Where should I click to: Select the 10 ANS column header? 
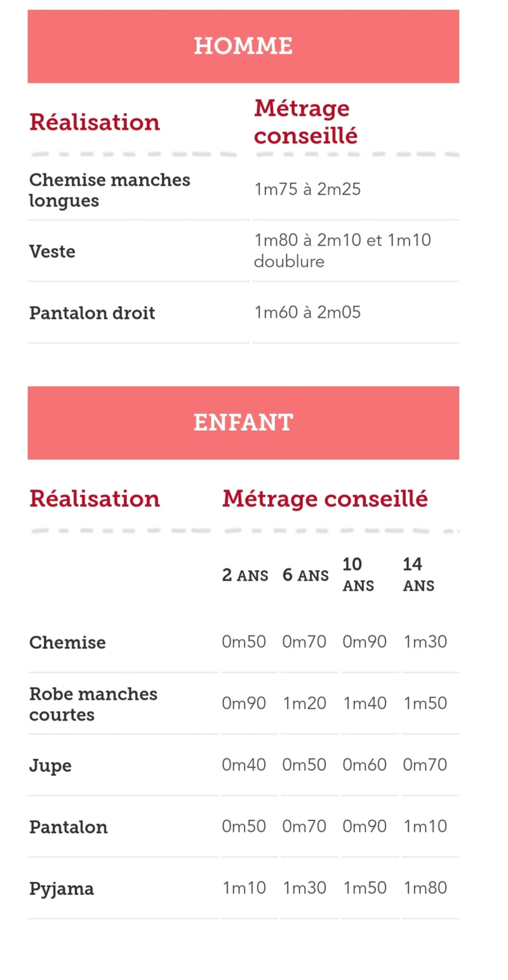click(358, 575)
